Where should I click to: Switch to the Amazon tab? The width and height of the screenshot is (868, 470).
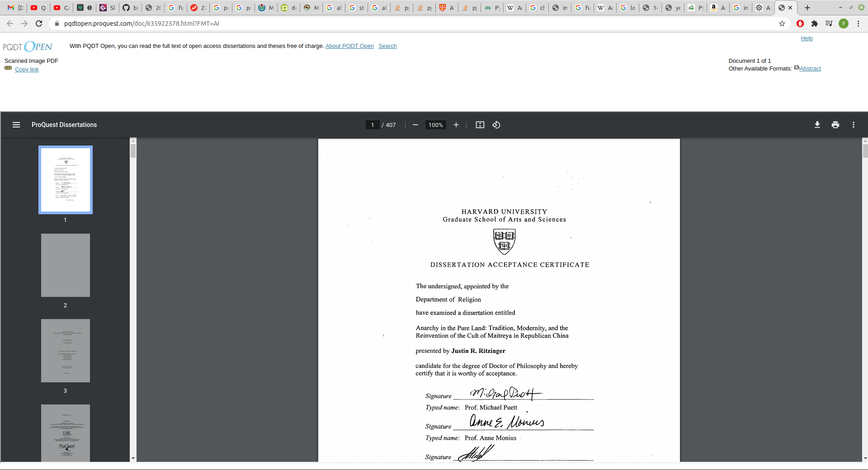pyautogui.click(x=718, y=8)
